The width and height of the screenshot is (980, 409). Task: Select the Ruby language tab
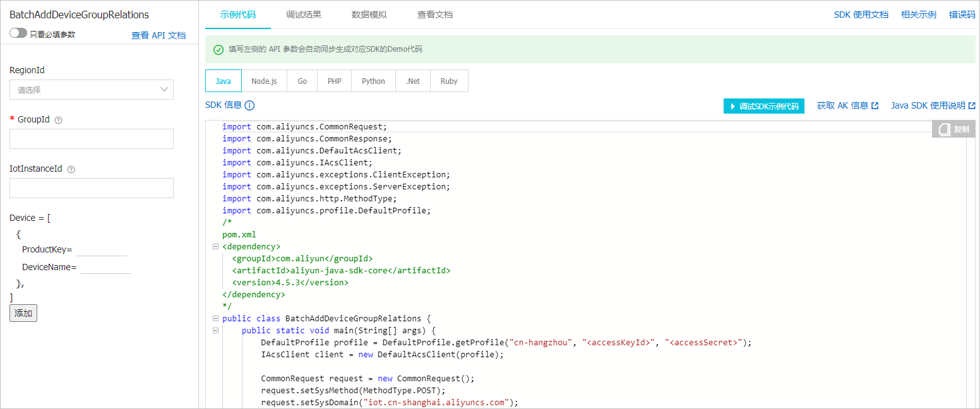(450, 81)
